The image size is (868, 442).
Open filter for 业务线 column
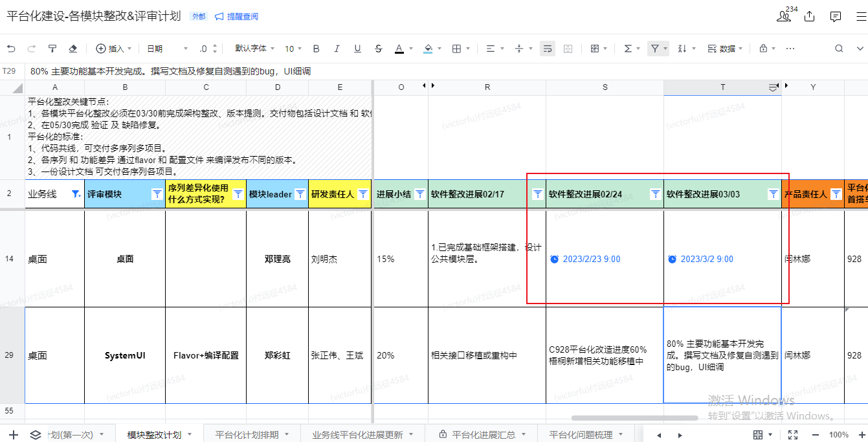(x=76, y=193)
